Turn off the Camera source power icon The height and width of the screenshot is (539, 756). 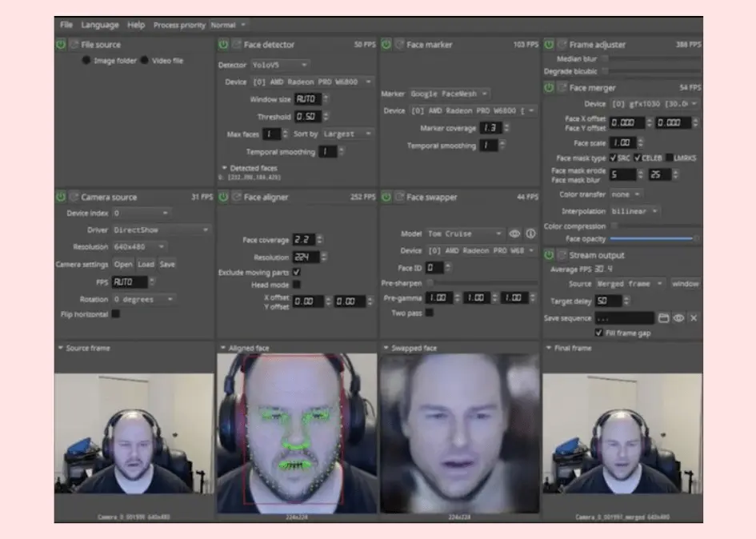61,197
